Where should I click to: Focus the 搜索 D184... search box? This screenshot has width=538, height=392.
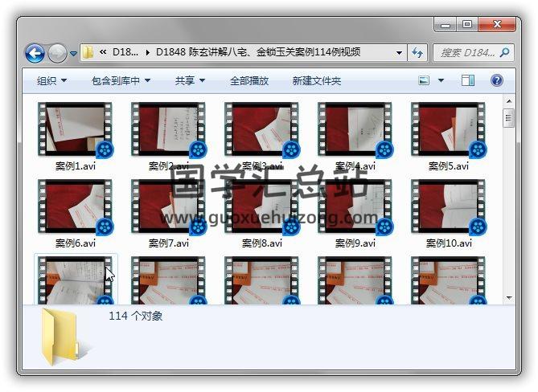(474, 53)
